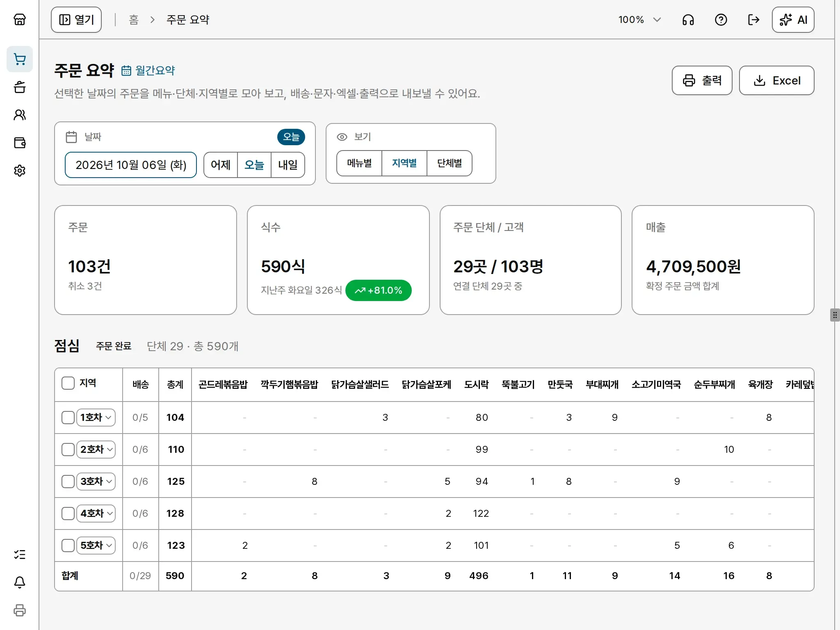Viewport: 840px width, 630px height.
Task: Expand the 3호차 route dropdown
Action: (x=96, y=482)
